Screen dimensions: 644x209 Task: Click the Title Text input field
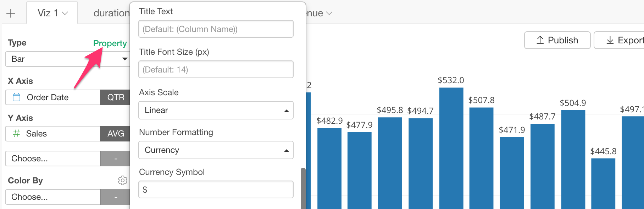click(x=216, y=29)
